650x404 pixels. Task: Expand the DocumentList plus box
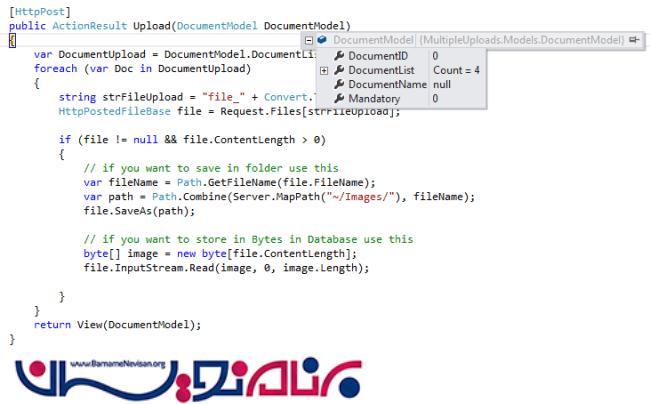(x=324, y=71)
